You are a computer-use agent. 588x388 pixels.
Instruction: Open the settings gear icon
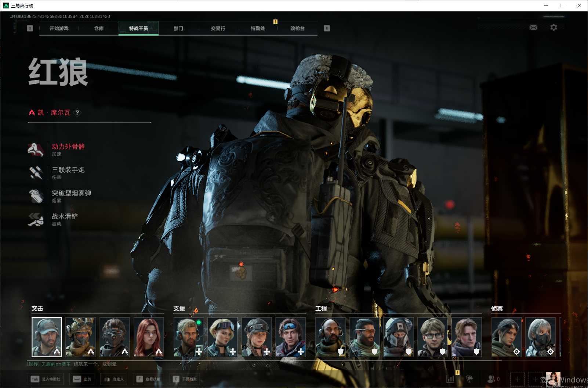tap(553, 28)
